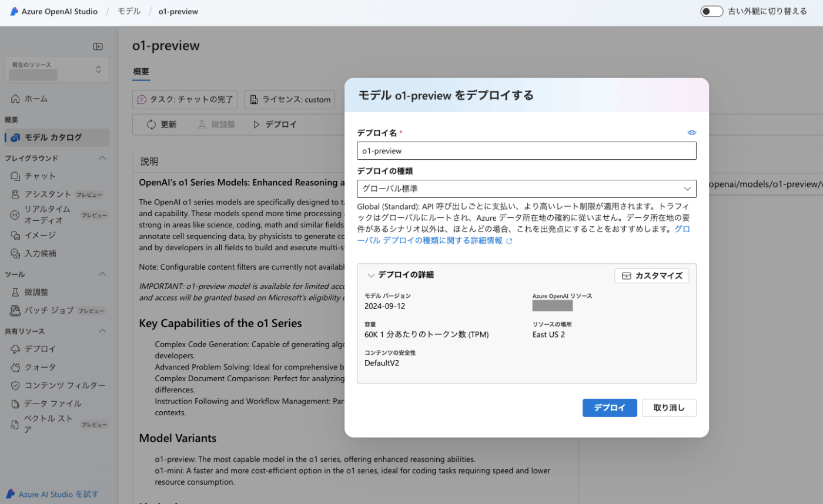The image size is (823, 504).
Task: Open the 現在のリソース selector
Action: (57, 69)
